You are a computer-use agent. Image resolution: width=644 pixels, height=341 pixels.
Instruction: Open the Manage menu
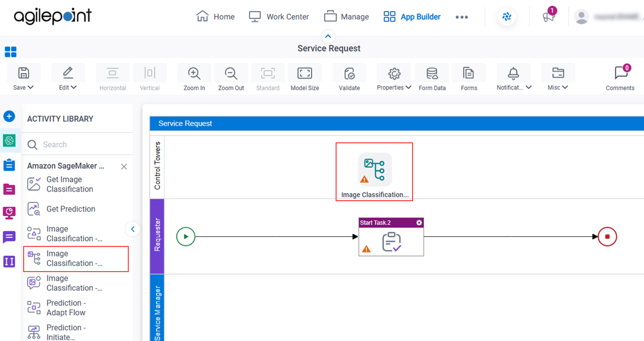coord(346,17)
